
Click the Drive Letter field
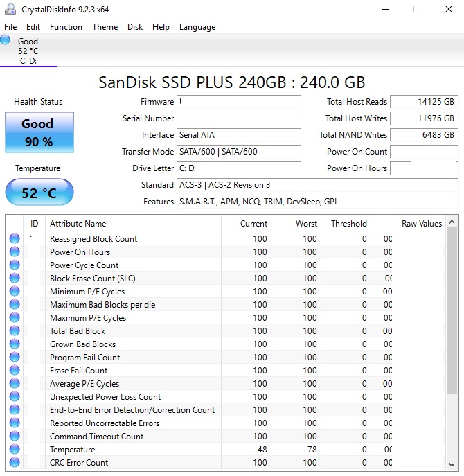click(238, 168)
